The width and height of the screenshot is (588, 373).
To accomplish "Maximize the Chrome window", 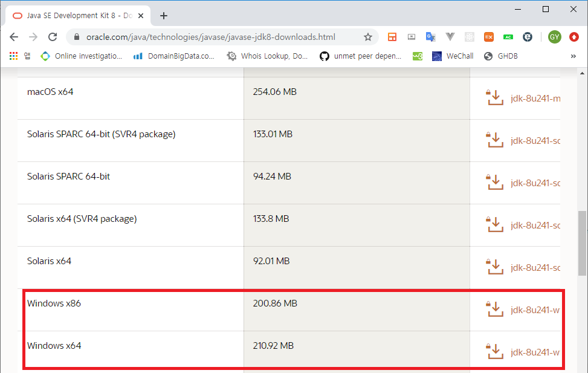I will click(x=546, y=10).
